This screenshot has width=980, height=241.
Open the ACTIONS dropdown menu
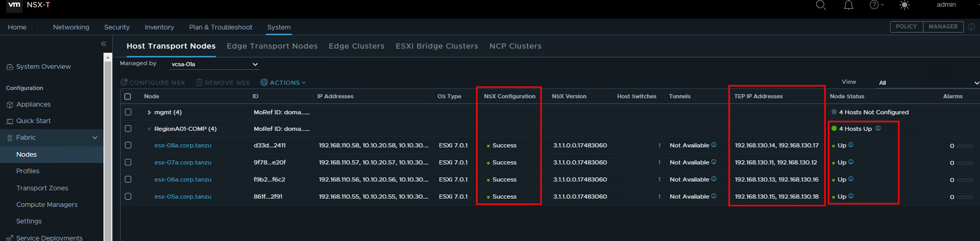pyautogui.click(x=283, y=83)
